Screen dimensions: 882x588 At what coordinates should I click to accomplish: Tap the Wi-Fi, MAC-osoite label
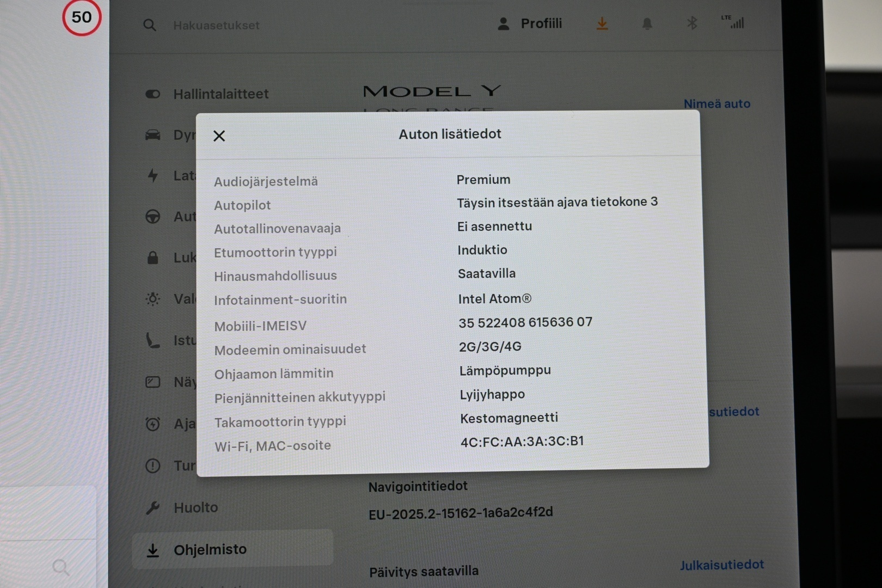(x=273, y=446)
